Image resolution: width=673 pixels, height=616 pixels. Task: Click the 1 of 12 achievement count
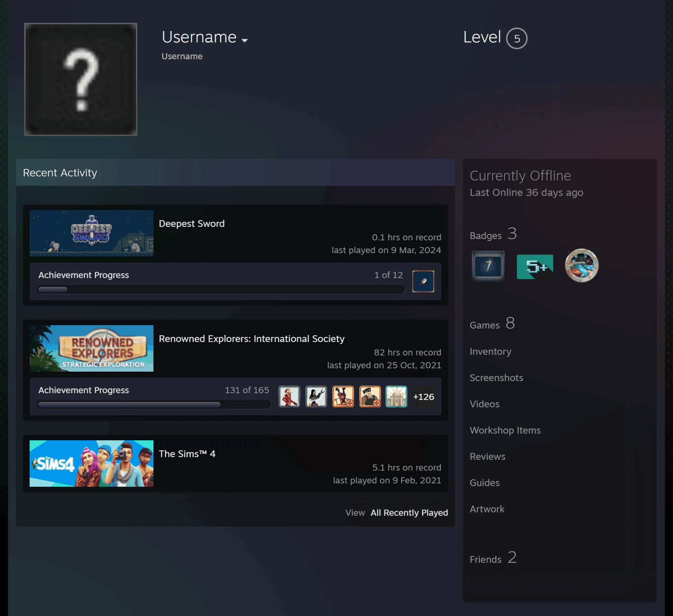pyautogui.click(x=388, y=275)
